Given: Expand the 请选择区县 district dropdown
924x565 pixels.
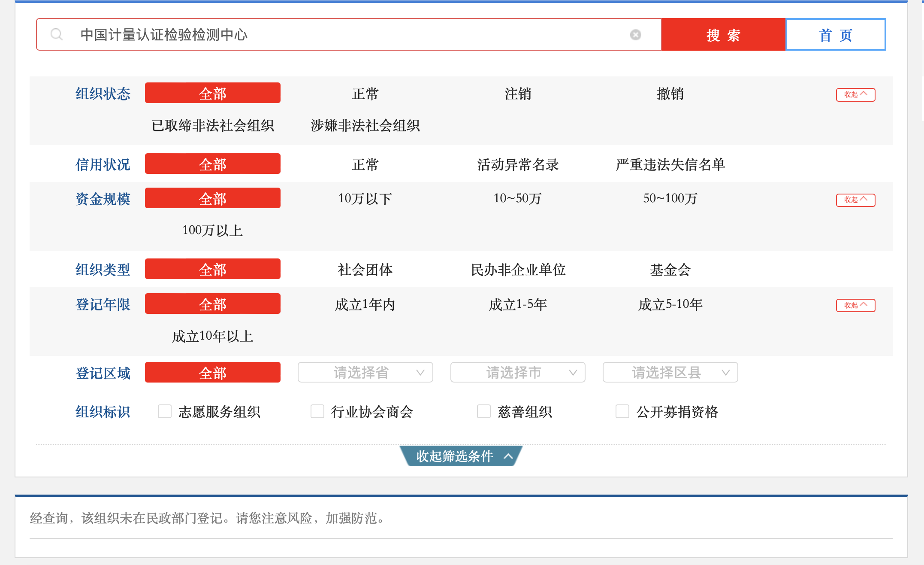Looking at the screenshot, I should click(670, 372).
